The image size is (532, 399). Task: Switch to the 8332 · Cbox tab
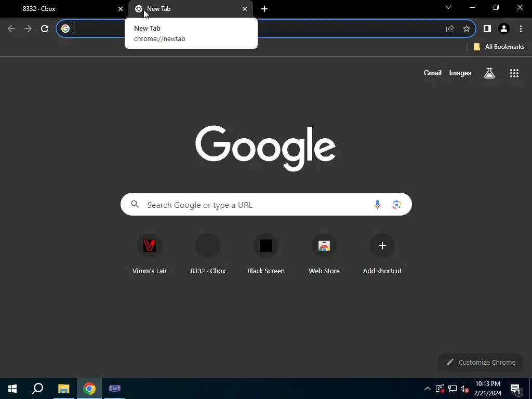tap(64, 9)
